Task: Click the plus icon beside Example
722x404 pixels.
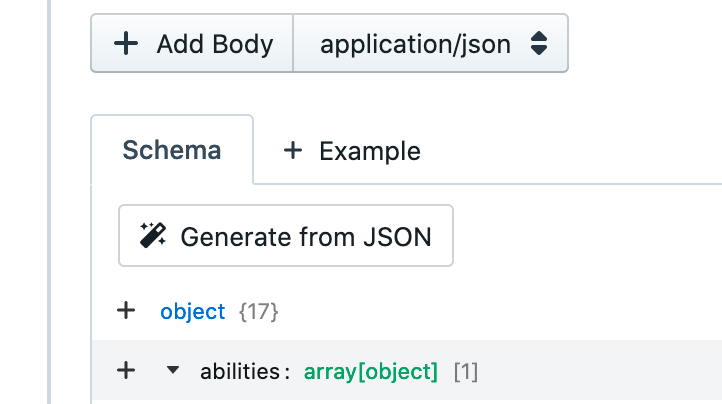Action: tap(292, 151)
